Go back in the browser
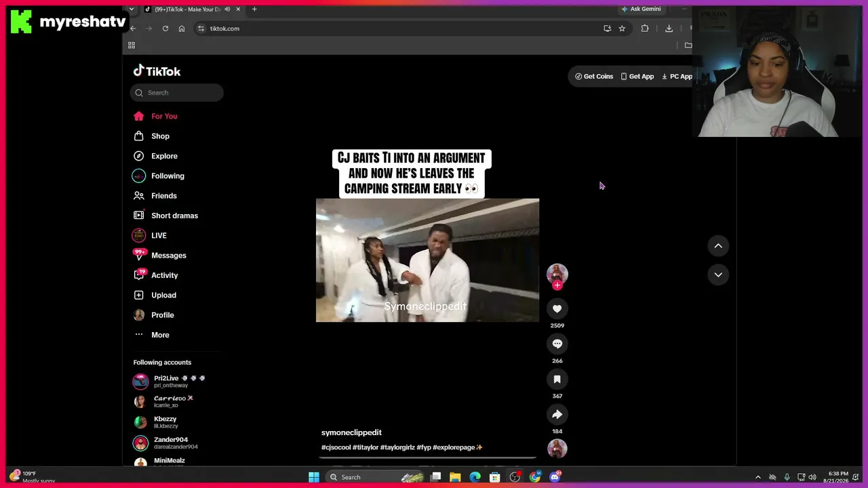This screenshot has height=488, width=868. [133, 28]
